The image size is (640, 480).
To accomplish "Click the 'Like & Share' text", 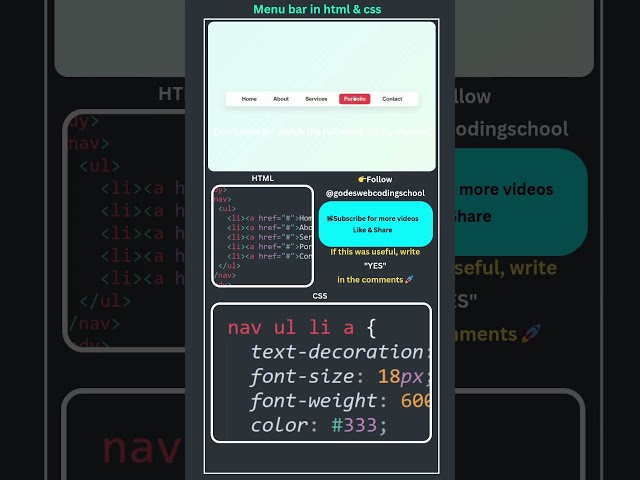I will click(x=372, y=230).
